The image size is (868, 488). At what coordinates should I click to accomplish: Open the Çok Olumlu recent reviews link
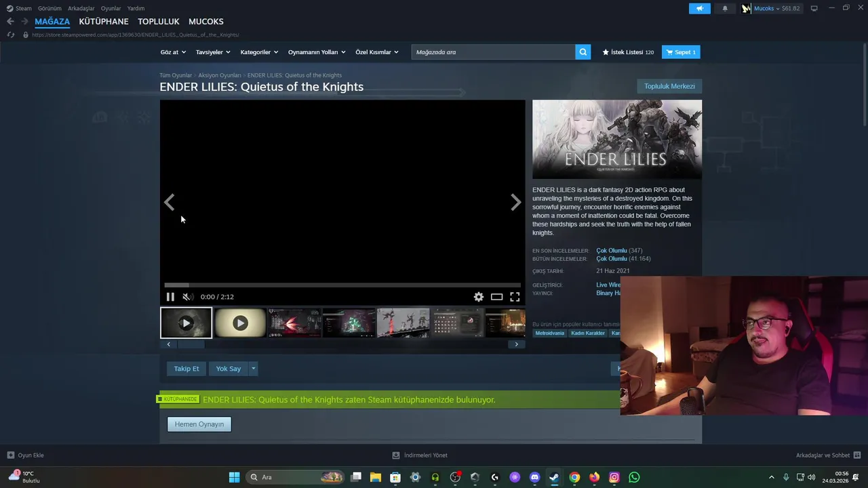[x=612, y=251]
